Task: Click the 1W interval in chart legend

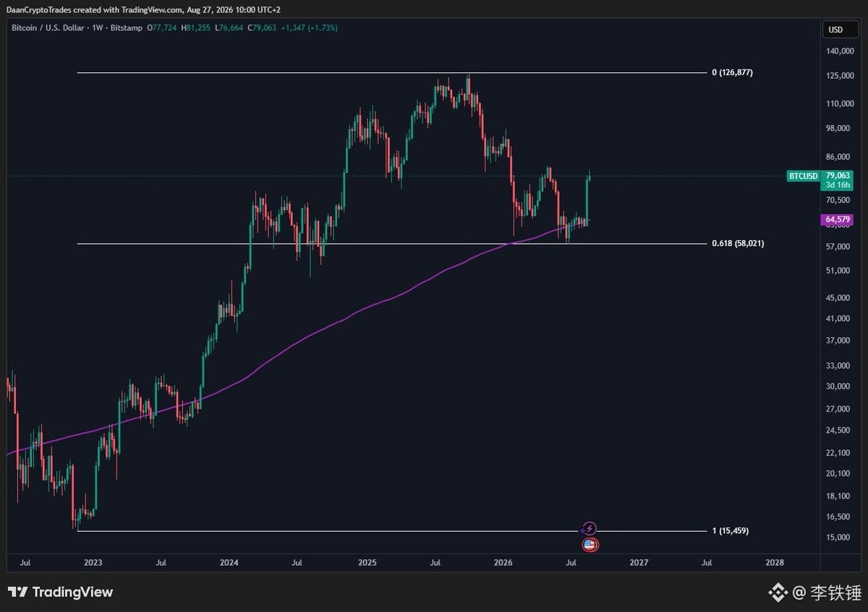Action: (x=96, y=27)
